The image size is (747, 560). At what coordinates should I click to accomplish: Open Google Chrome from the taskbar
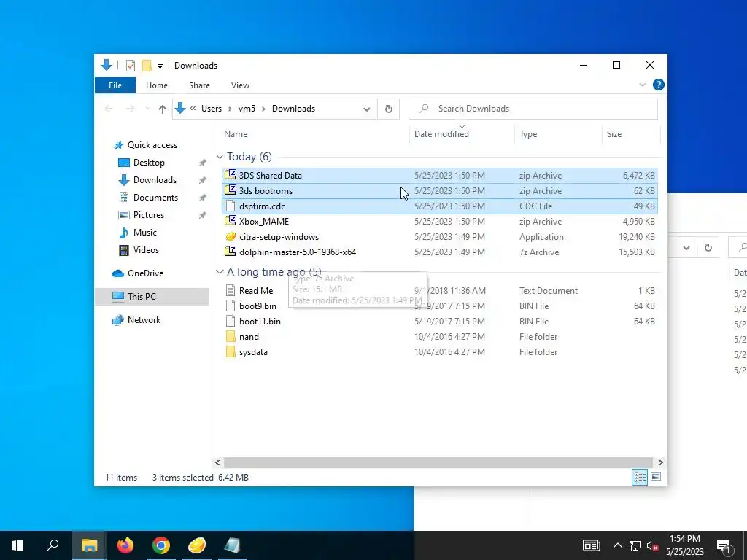tap(161, 545)
